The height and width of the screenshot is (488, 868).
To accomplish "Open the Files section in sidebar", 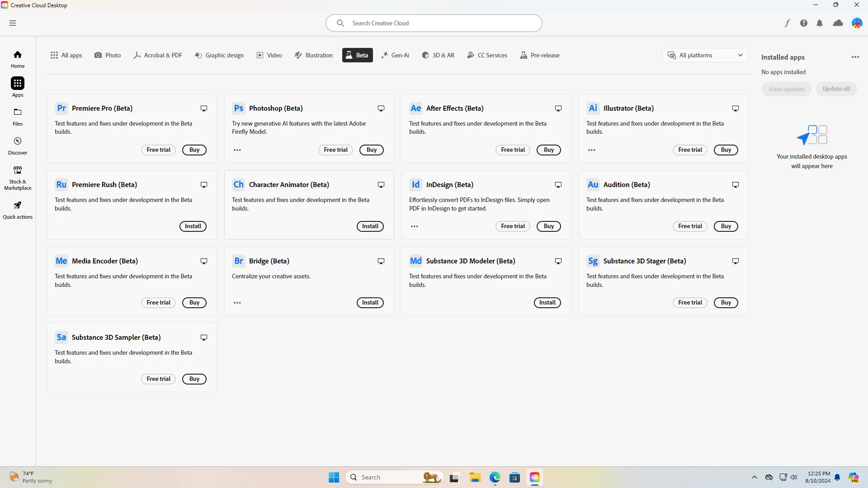I will tap(18, 116).
